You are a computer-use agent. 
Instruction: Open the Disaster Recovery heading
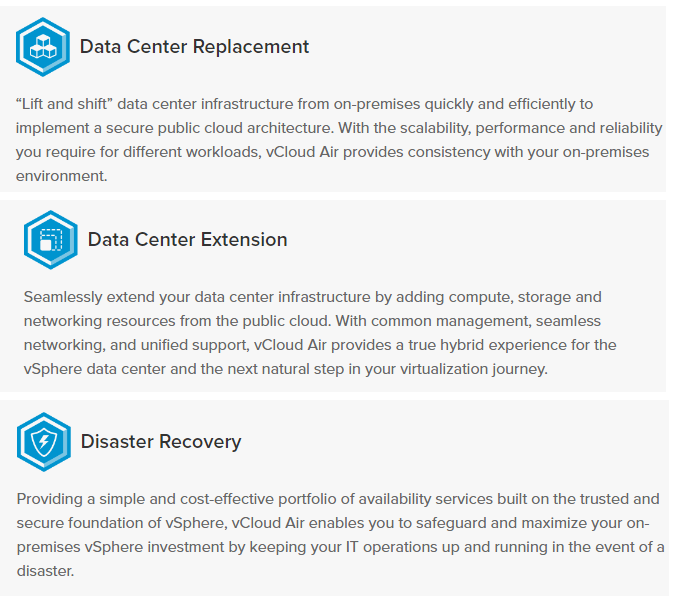point(161,442)
